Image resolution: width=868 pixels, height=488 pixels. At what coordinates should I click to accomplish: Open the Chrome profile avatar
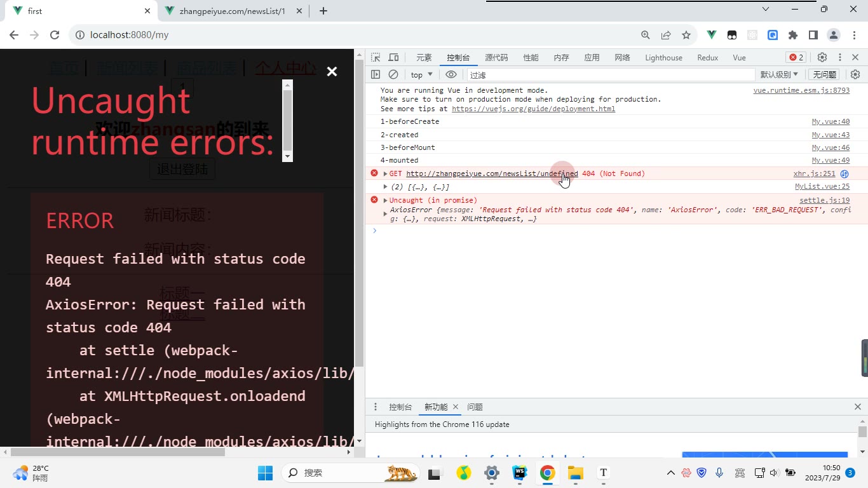pos(833,35)
